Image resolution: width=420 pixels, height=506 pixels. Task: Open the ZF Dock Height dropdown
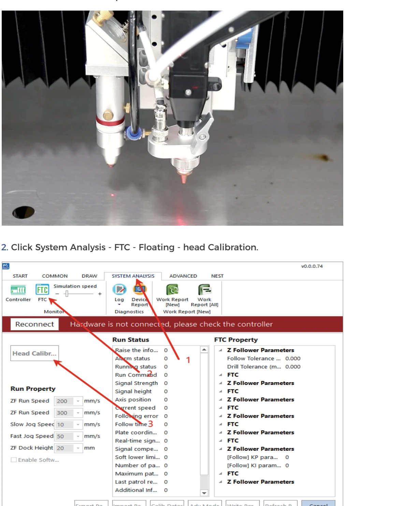(x=78, y=448)
